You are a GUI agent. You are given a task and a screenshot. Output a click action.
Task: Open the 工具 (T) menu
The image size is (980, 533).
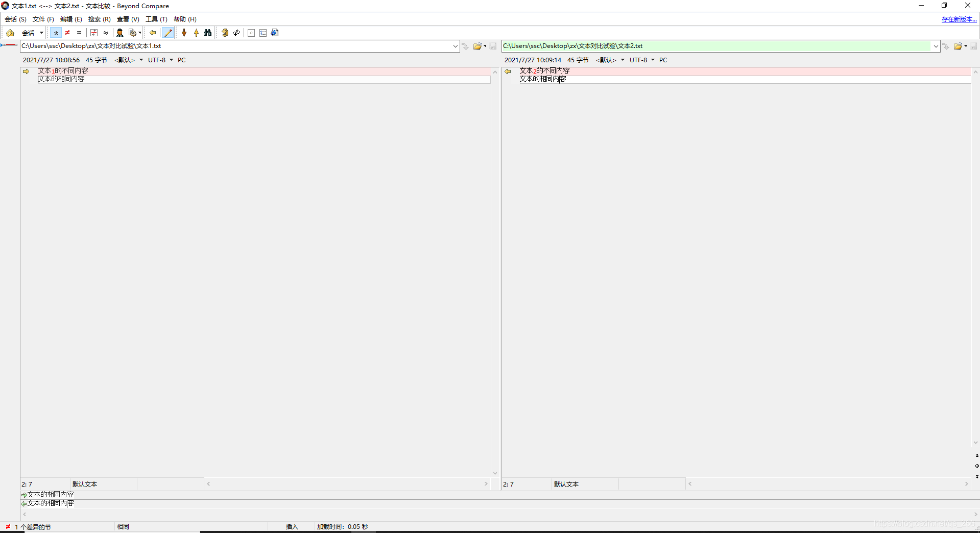156,19
